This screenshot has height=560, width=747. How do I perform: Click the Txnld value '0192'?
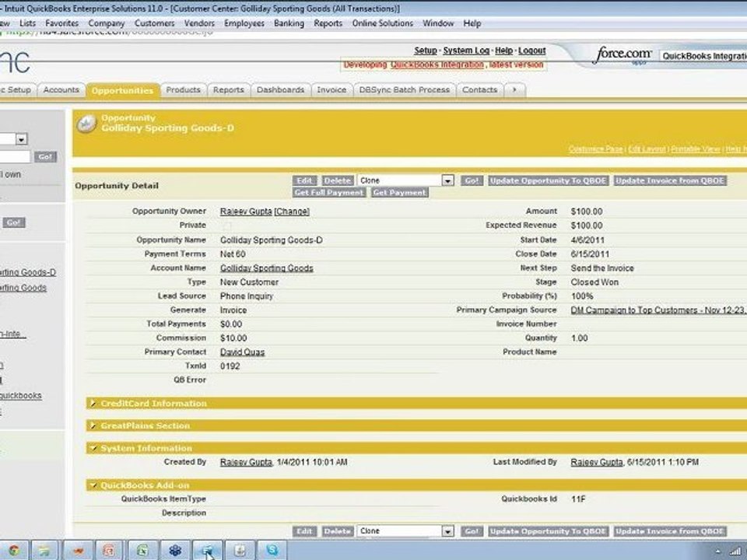click(230, 366)
